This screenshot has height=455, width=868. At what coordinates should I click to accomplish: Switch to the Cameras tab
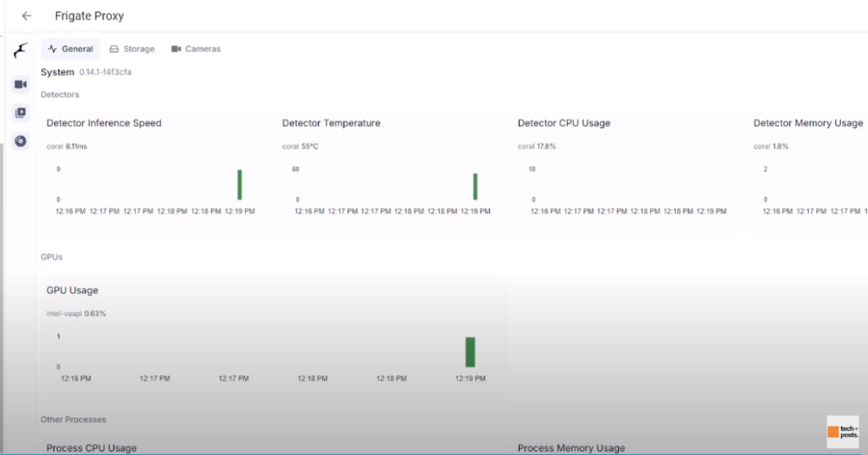(196, 48)
